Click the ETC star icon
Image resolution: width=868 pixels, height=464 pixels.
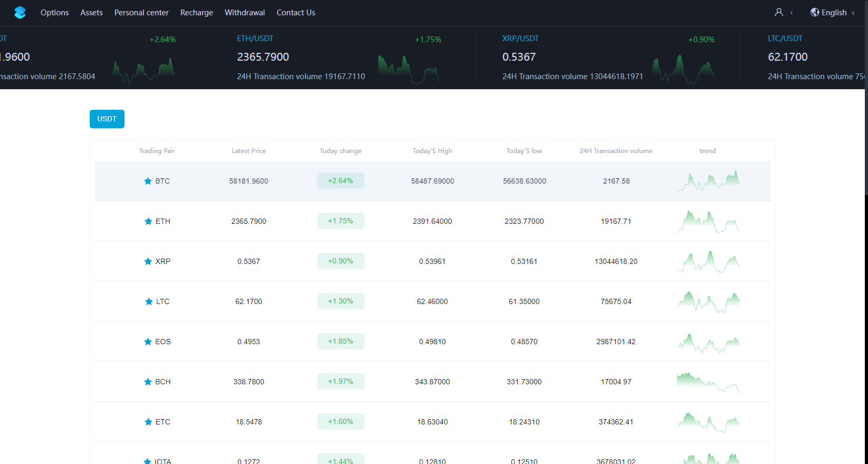point(148,422)
